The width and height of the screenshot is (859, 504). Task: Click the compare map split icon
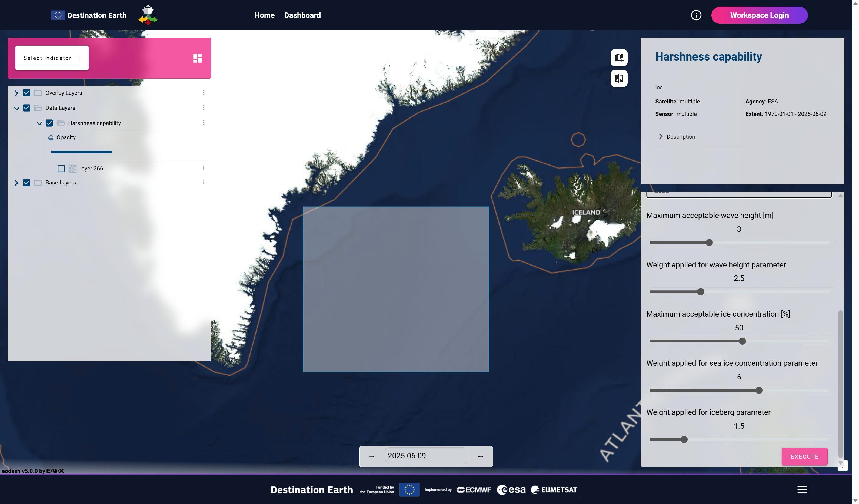pos(619,79)
